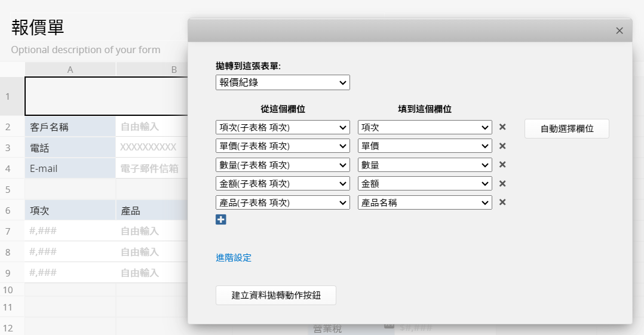This screenshot has width=644, height=335.
Task: Add a new field mapping row
Action: coord(221,220)
